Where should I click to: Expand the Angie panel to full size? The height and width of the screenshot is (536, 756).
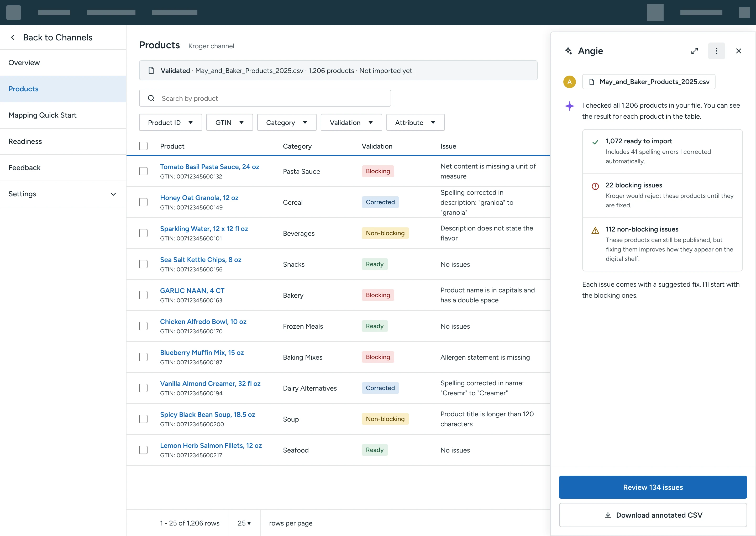tap(694, 51)
